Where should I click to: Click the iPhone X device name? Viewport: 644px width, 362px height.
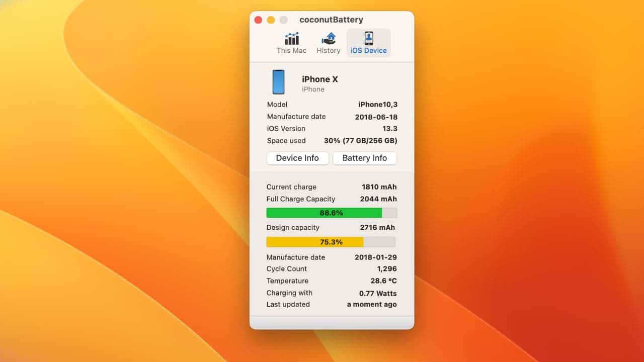pyautogui.click(x=320, y=79)
